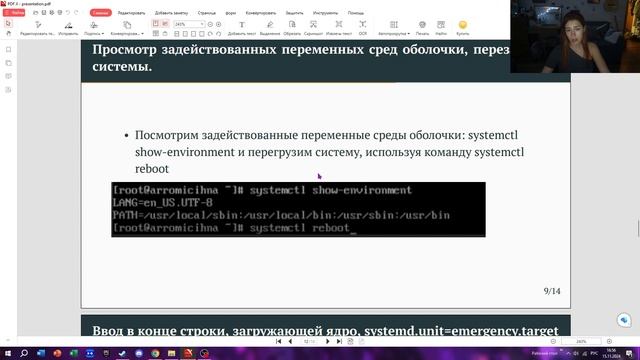Click the Исправить tool
Viewport: 640px width, 360px height.
[68, 28]
